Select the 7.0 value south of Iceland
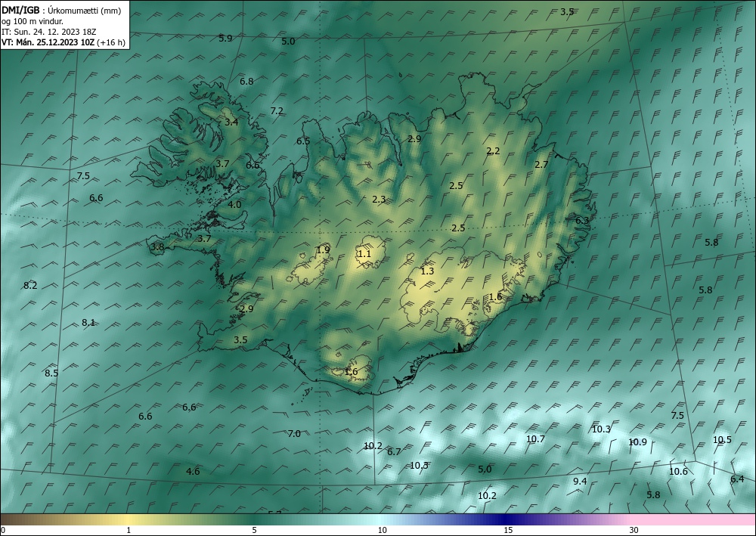This screenshot has height=536, width=756. click(x=294, y=434)
